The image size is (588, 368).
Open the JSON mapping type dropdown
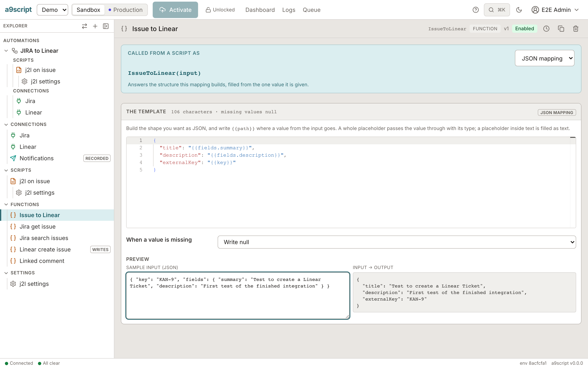coord(545,58)
